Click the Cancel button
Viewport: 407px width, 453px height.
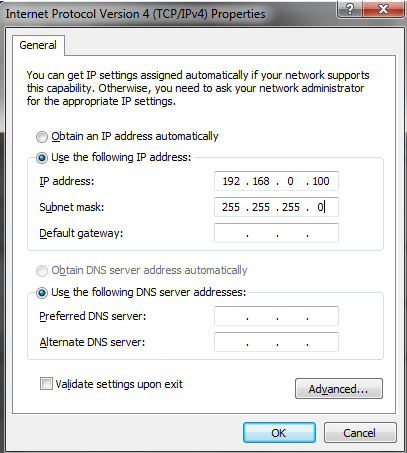(360, 433)
